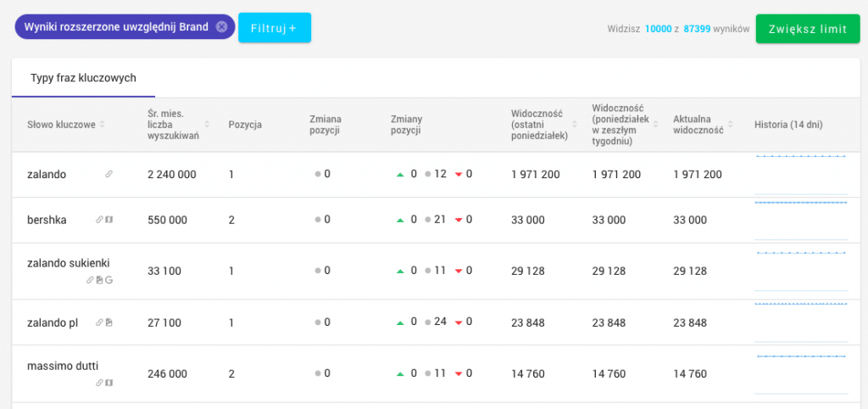Click Aktualna widoczność value '1 971 200'
Image resolution: width=868 pixels, height=409 pixels.
click(698, 175)
